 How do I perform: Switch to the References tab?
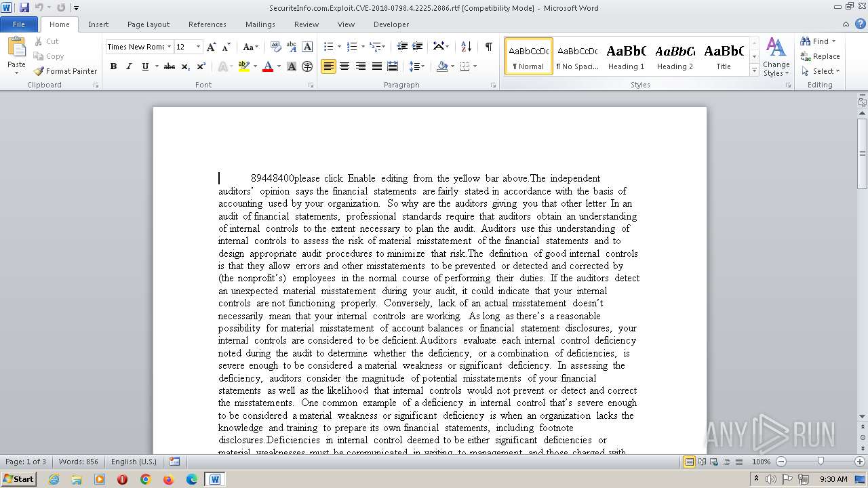click(x=208, y=24)
